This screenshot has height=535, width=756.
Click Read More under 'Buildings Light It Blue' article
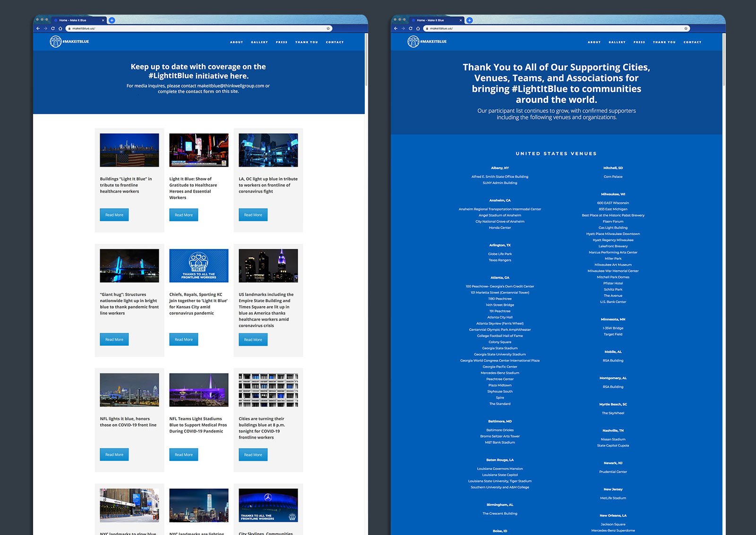pyautogui.click(x=114, y=215)
